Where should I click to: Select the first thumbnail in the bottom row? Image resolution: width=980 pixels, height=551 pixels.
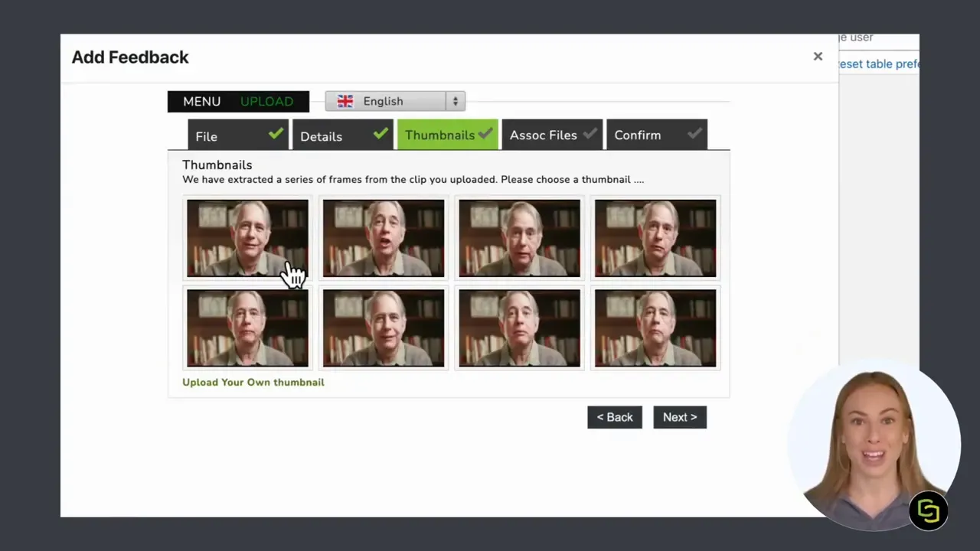247,328
